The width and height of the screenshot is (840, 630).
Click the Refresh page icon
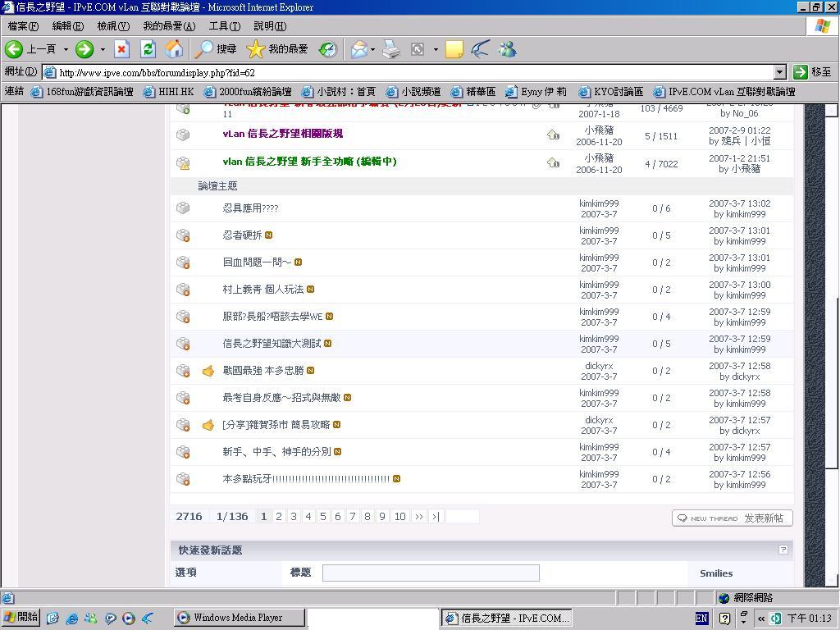coord(148,49)
